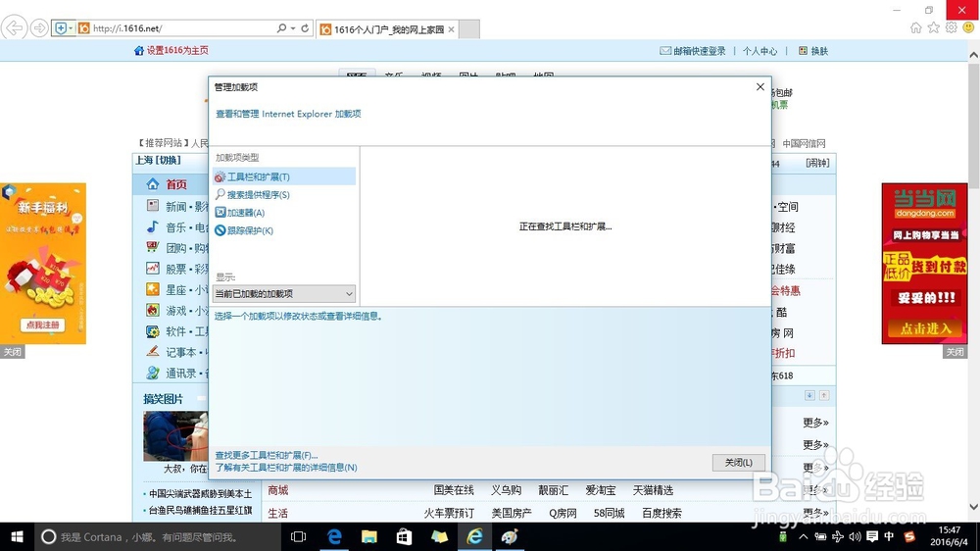This screenshot has width=980, height=551.
Task: Open Action Center notification icon
Action: click(x=872, y=536)
